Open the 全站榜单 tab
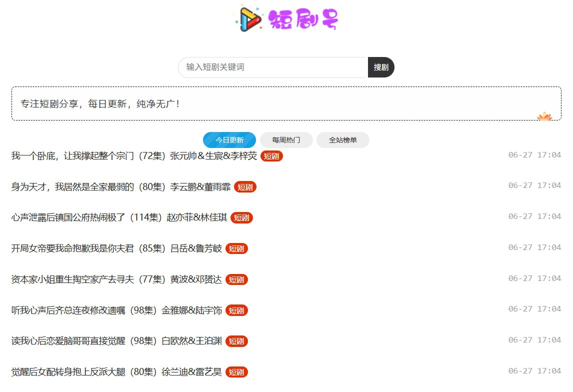The width and height of the screenshot is (573, 392). (x=343, y=140)
